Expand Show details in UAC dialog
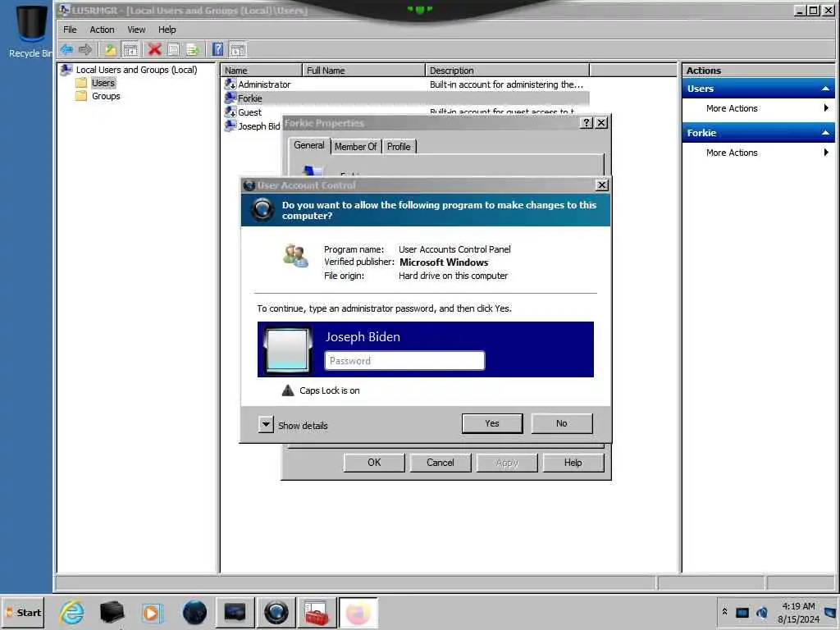The height and width of the screenshot is (630, 840). (266, 425)
